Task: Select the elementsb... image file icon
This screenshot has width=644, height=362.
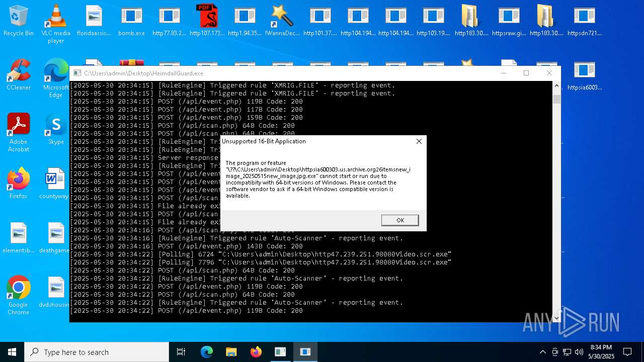Action: [x=19, y=238]
